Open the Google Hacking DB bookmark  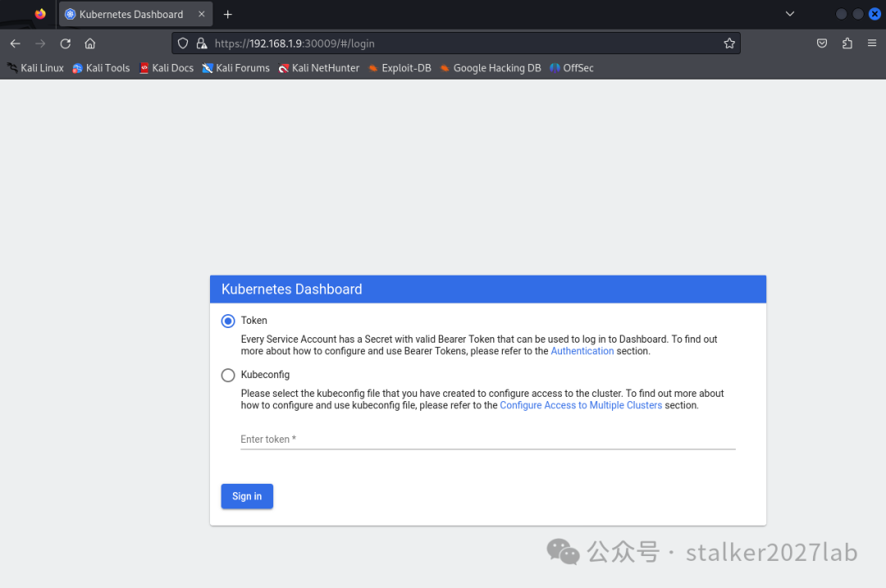click(x=491, y=68)
